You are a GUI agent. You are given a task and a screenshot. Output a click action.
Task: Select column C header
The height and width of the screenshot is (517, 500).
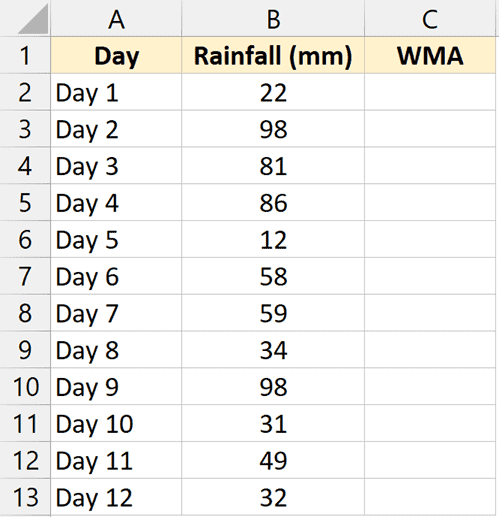click(x=430, y=18)
